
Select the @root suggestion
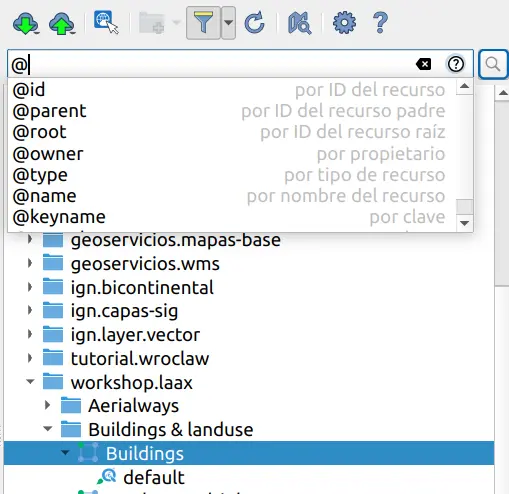(231, 132)
